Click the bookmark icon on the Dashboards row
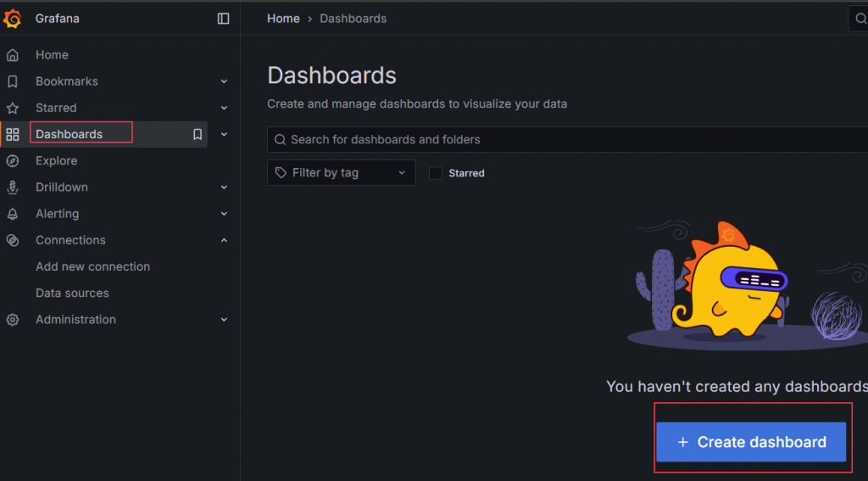The image size is (868, 481). (198, 134)
